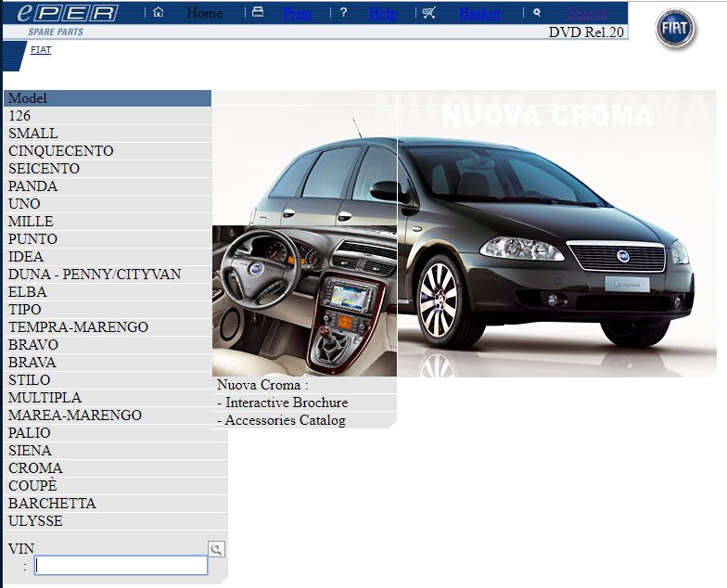Choose the STILO model entry
The image size is (727, 588).
tap(108, 380)
